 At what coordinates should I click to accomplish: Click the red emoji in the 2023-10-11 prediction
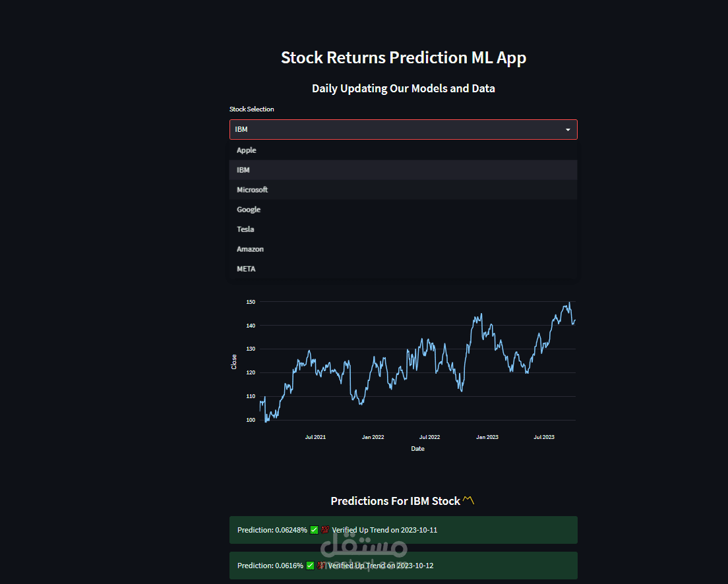(325, 530)
